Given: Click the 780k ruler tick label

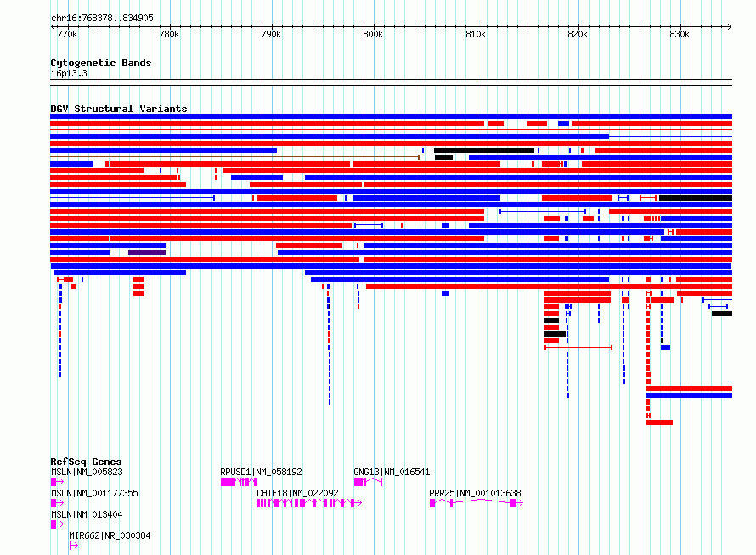Looking at the screenshot, I should point(169,34).
